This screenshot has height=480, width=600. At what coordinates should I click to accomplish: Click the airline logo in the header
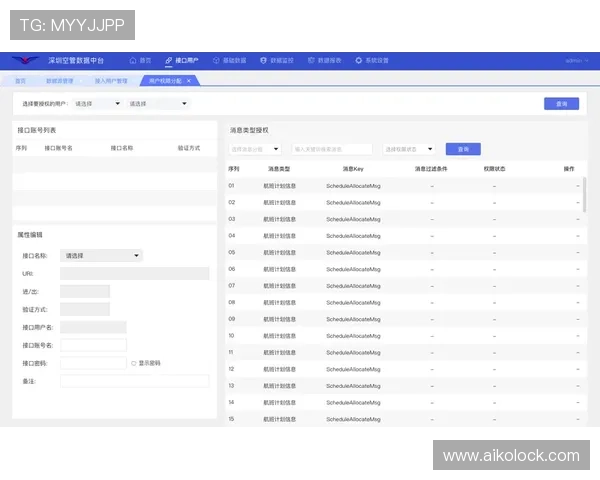tap(25, 60)
